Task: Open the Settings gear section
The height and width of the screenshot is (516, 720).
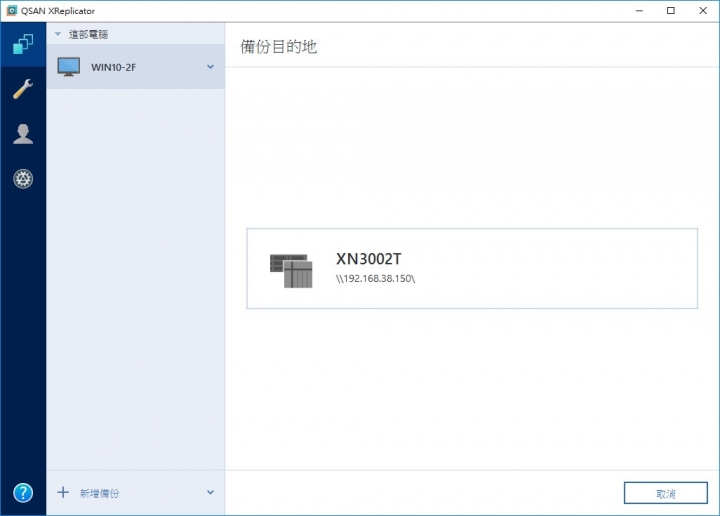Action: click(23, 179)
